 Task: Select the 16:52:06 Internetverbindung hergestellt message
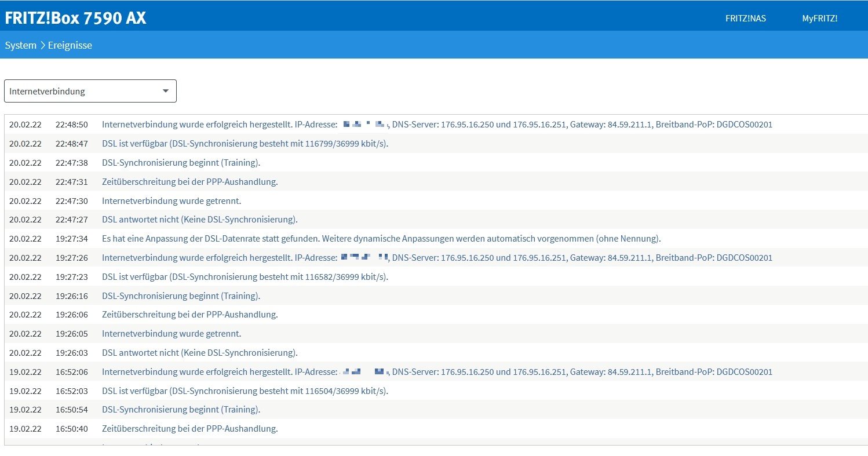[x=437, y=372]
